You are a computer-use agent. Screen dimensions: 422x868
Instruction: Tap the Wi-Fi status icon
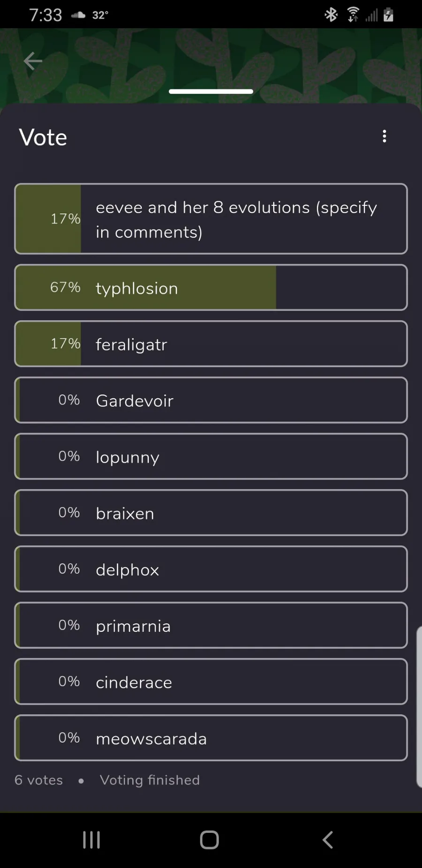pyautogui.click(x=353, y=15)
